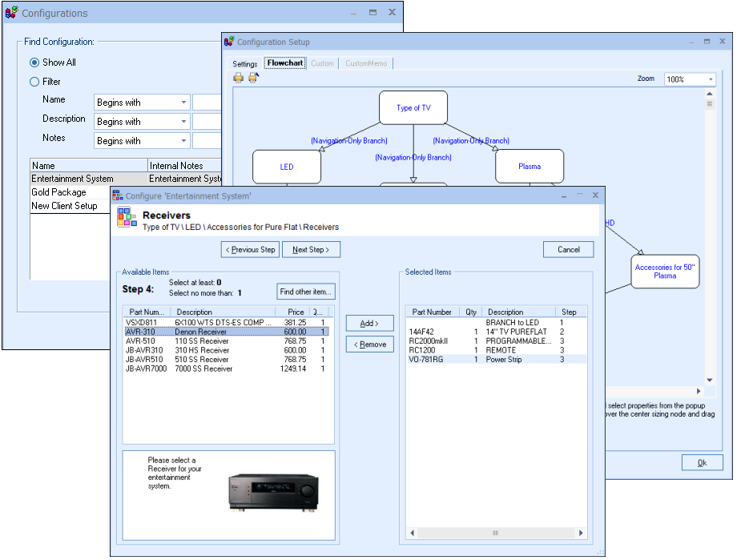Click the Next Step button
The width and height of the screenshot is (741, 560).
(311, 250)
